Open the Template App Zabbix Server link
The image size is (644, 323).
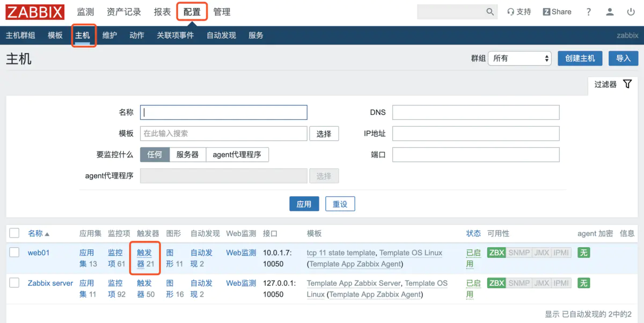pyautogui.click(x=354, y=283)
